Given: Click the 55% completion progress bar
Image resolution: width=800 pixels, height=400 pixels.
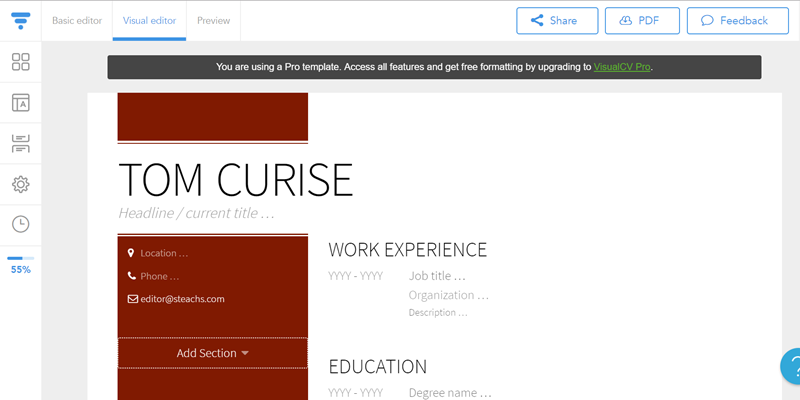Looking at the screenshot, I should (x=21, y=259).
